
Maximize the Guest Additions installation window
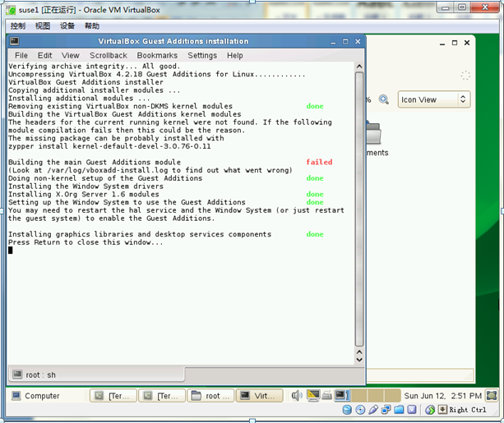coord(345,42)
